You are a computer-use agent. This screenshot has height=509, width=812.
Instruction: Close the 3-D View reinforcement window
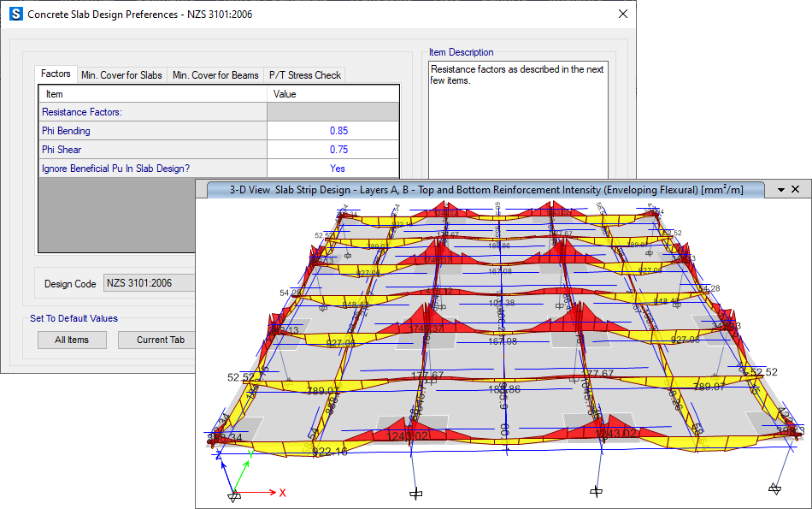(796, 189)
